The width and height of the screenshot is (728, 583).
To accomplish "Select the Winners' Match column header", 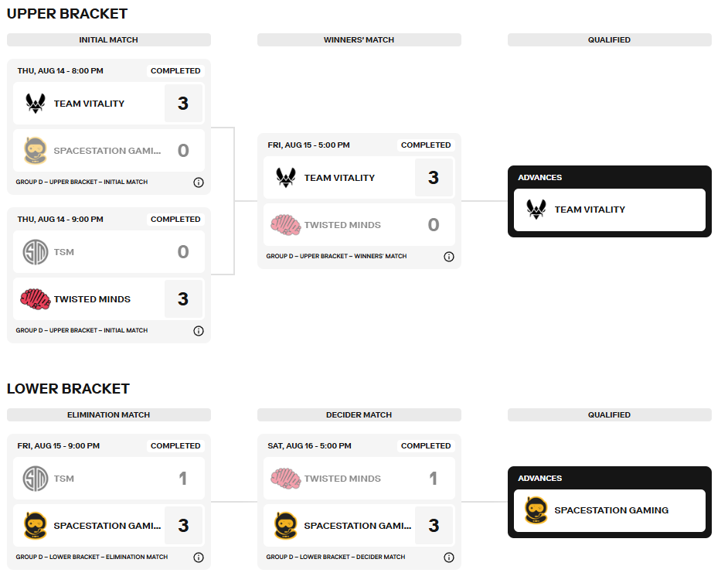I will click(359, 40).
